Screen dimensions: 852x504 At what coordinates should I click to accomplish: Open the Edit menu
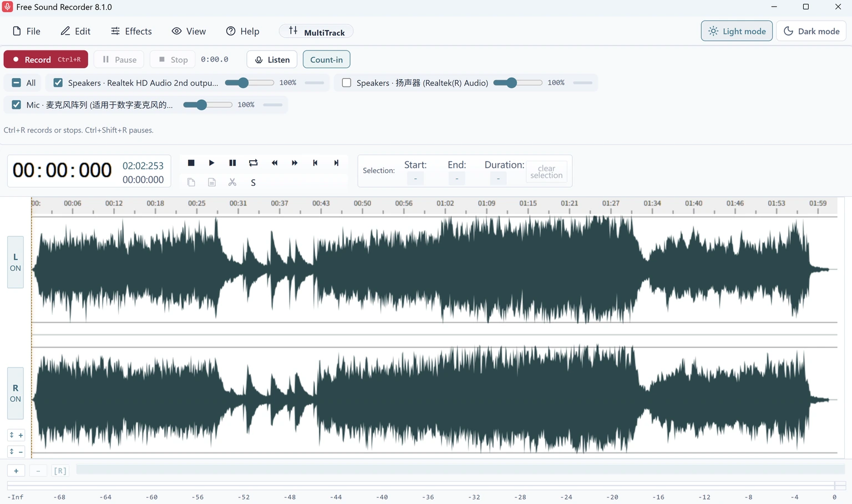75,31
